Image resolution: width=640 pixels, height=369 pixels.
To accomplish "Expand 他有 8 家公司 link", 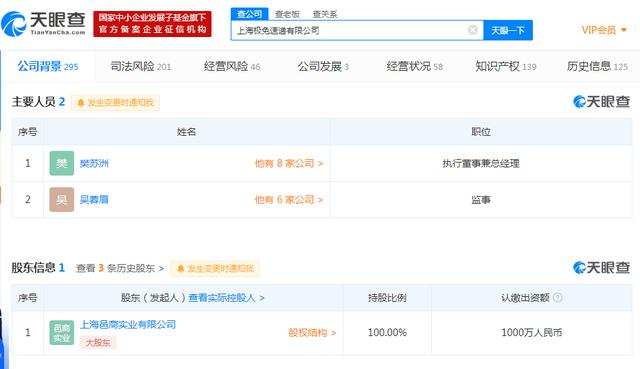I will pyautogui.click(x=289, y=164).
